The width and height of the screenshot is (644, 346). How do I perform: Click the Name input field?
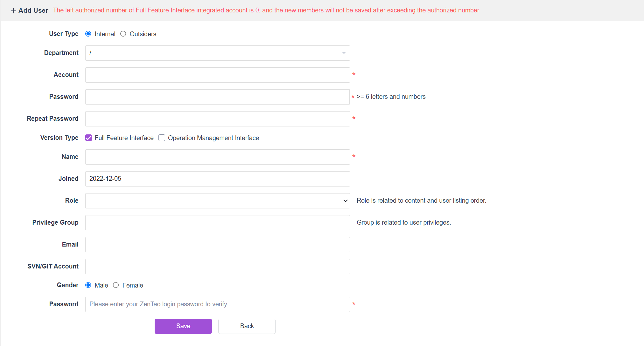click(217, 157)
